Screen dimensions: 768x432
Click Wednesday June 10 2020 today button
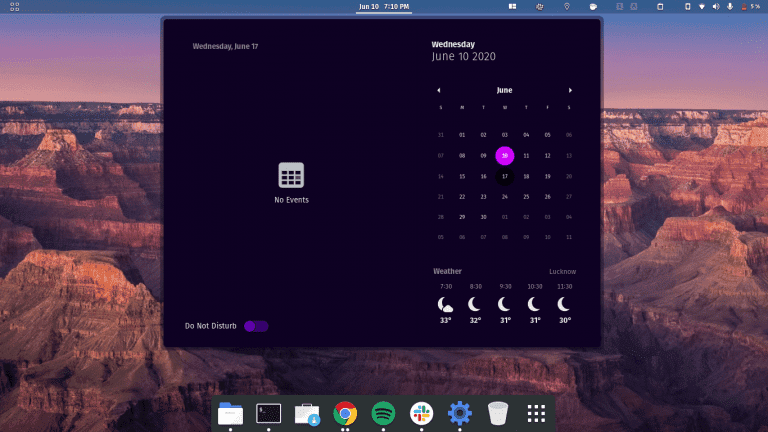(463, 51)
